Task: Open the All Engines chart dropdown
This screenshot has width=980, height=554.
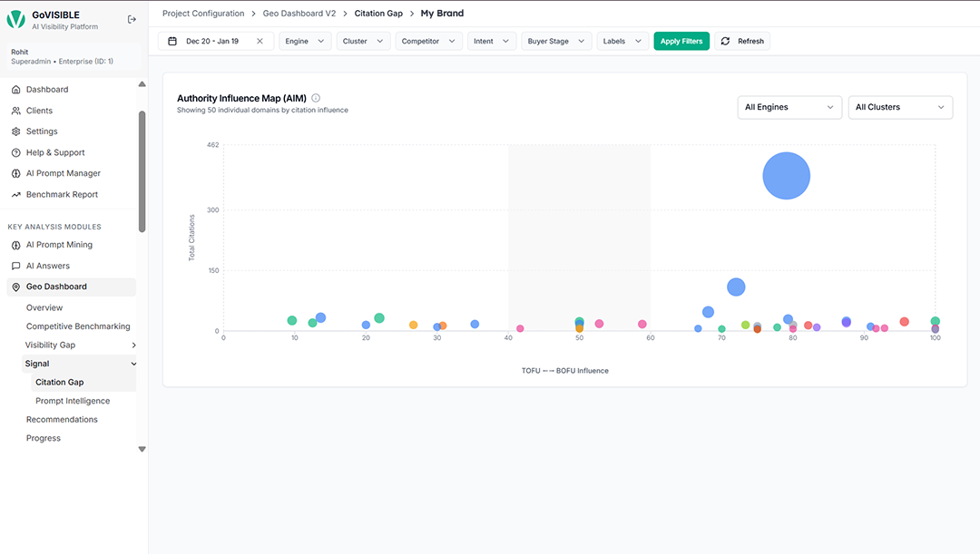Action: 789,107
